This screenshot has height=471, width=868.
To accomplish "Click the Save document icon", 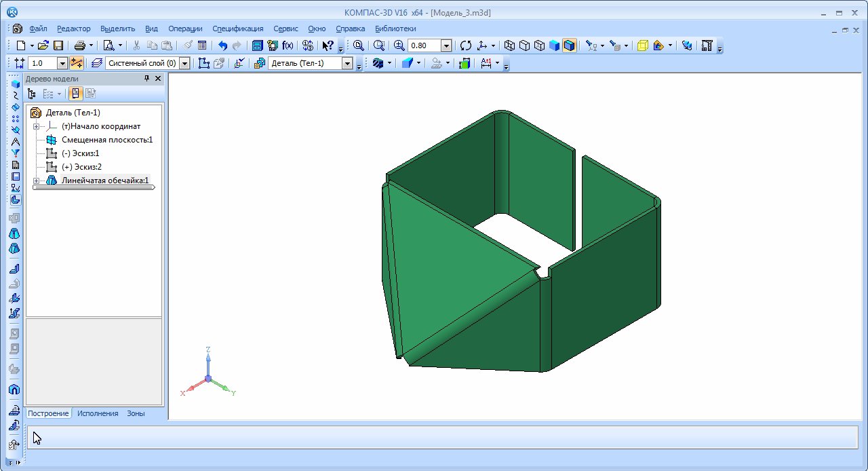I will (58, 45).
